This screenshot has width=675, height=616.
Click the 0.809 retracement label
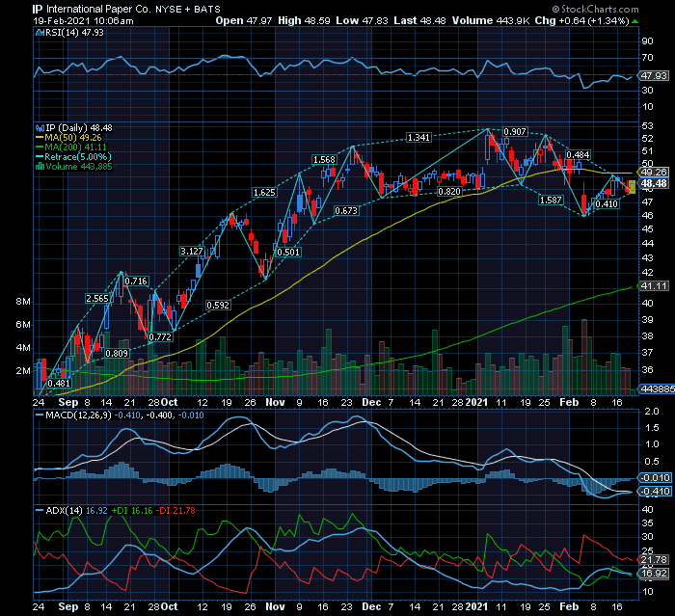[117, 354]
